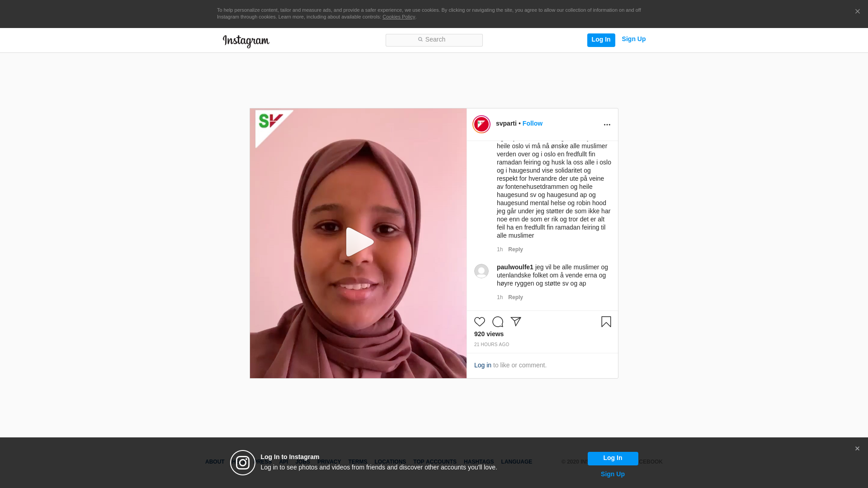Screen dimensions: 868x488
Task: Click the Instagram camera icon in bottom banner
Action: coord(243,463)
